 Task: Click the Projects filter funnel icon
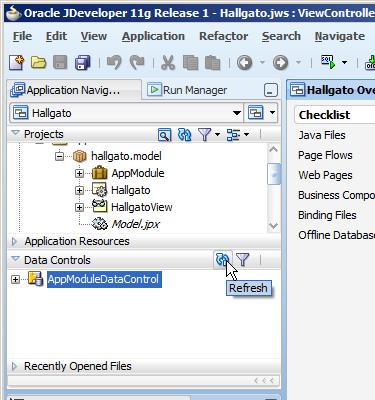pyautogui.click(x=204, y=135)
